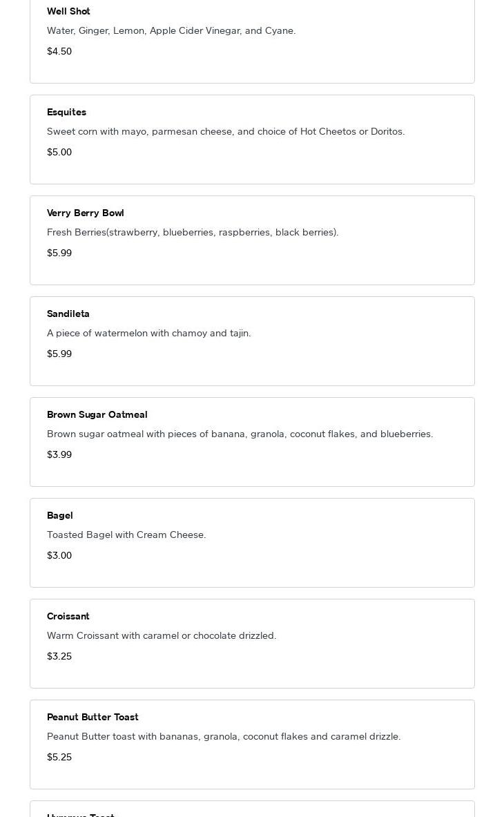Select the Verry Berry Bowl title
504x817 pixels.
85,213
